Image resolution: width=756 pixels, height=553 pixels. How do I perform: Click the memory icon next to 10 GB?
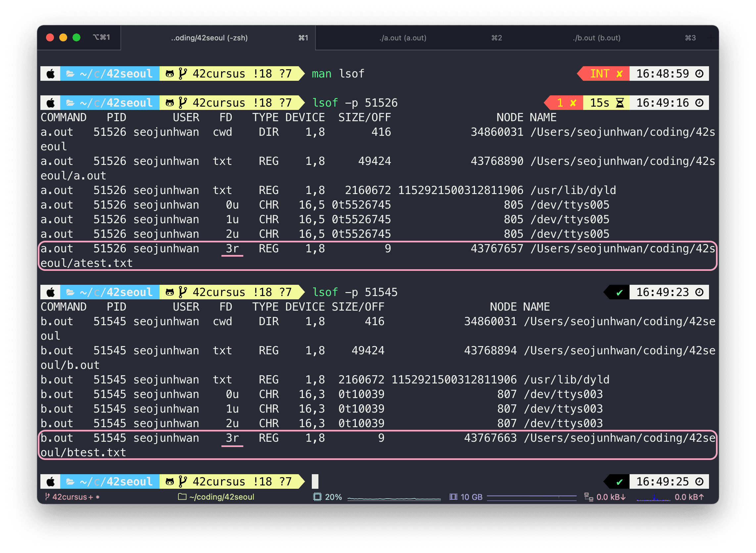453,497
